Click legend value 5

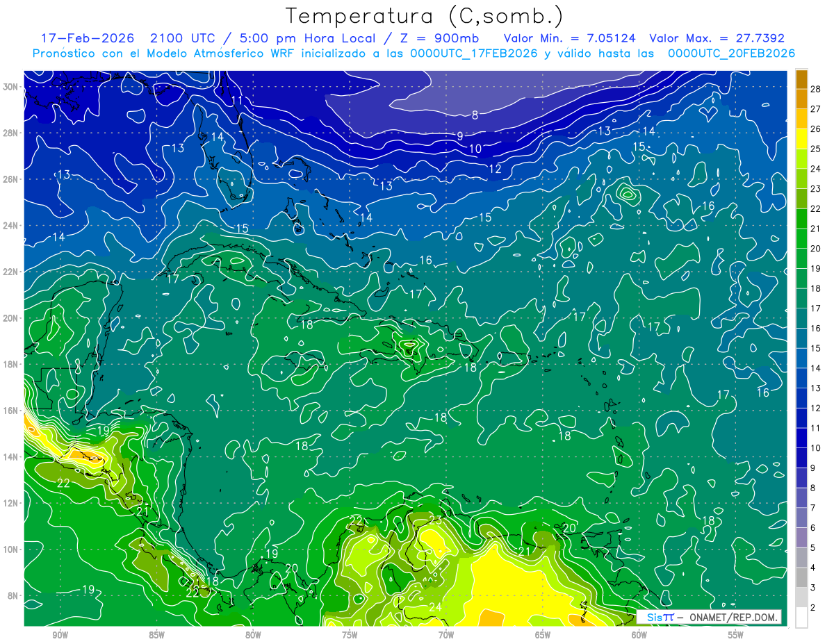click(x=812, y=547)
